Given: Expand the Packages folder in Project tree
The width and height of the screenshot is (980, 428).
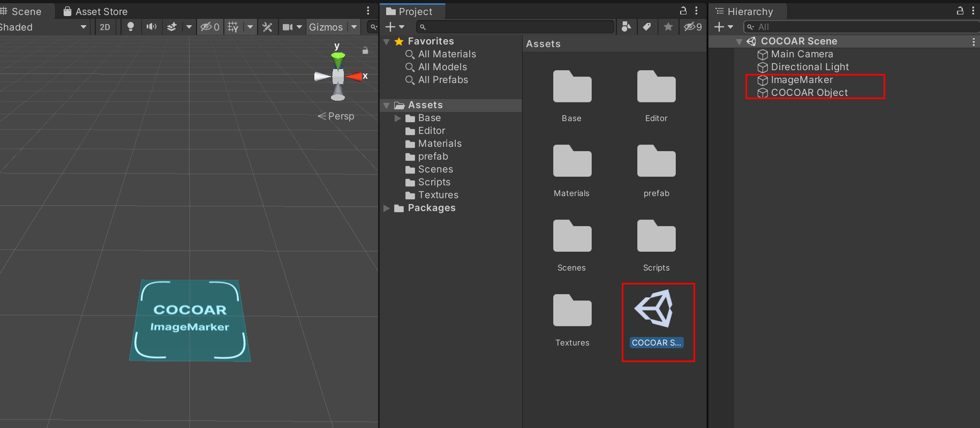Looking at the screenshot, I should pos(387,208).
